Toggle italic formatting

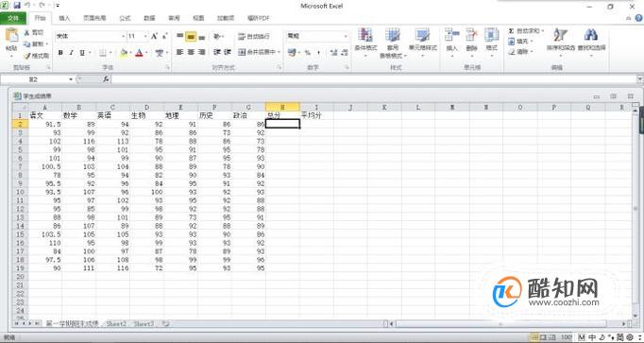(72, 53)
